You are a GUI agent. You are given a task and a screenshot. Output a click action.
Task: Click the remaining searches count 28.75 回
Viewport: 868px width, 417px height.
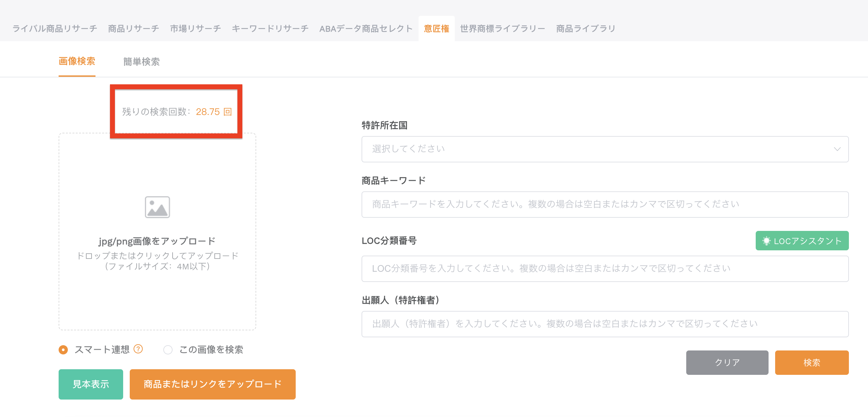[214, 112]
